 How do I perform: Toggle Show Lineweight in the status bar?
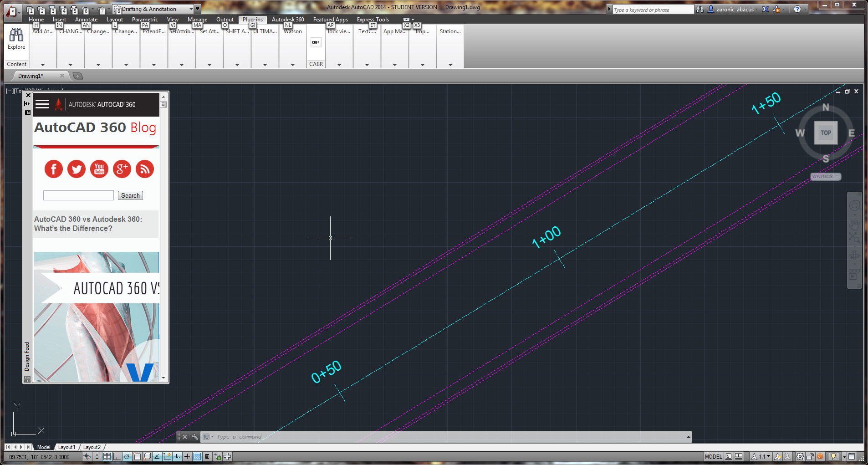(x=187, y=456)
